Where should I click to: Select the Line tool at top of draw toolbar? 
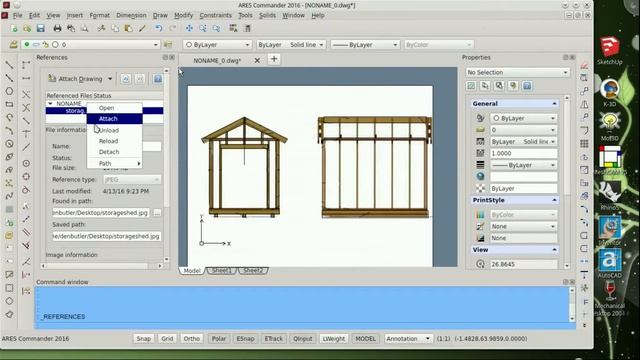pyautogui.click(x=9, y=65)
